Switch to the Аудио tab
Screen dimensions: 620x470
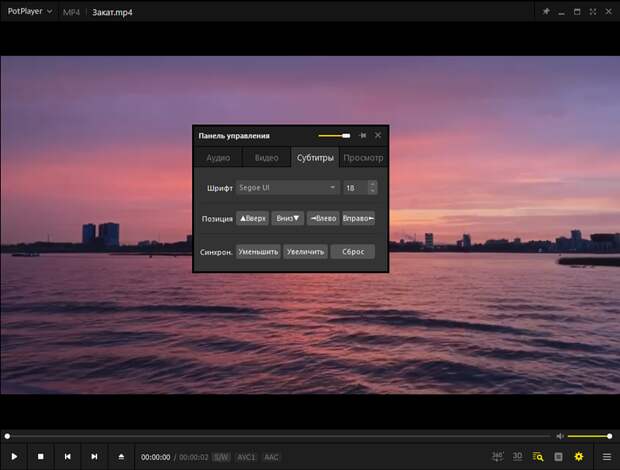pos(218,157)
